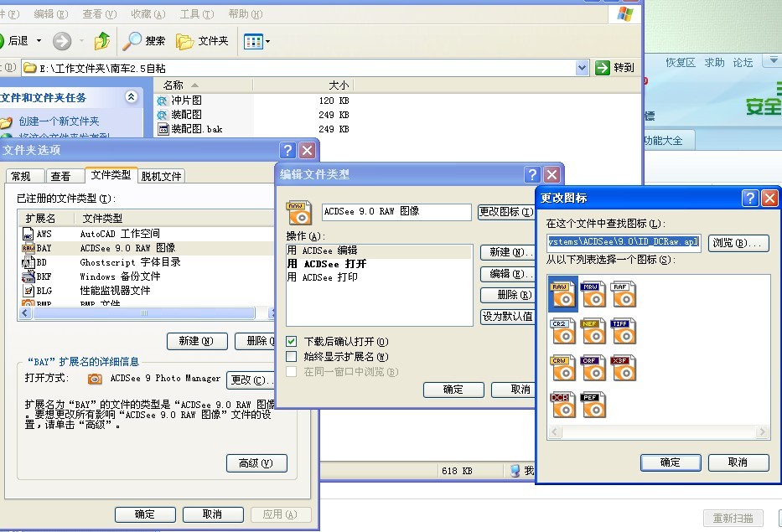Choose the RAF file icon
Screen dimensions: 782x532
pyautogui.click(x=624, y=294)
